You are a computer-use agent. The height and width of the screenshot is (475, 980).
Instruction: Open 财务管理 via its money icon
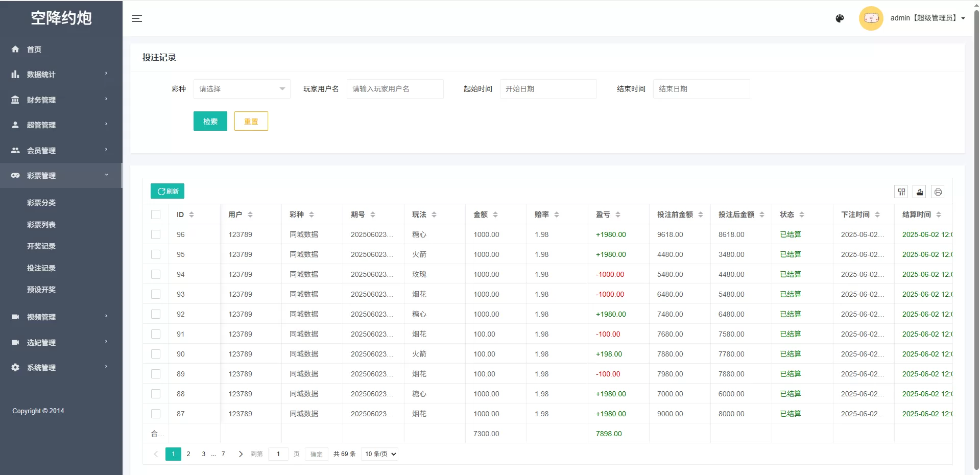click(15, 100)
